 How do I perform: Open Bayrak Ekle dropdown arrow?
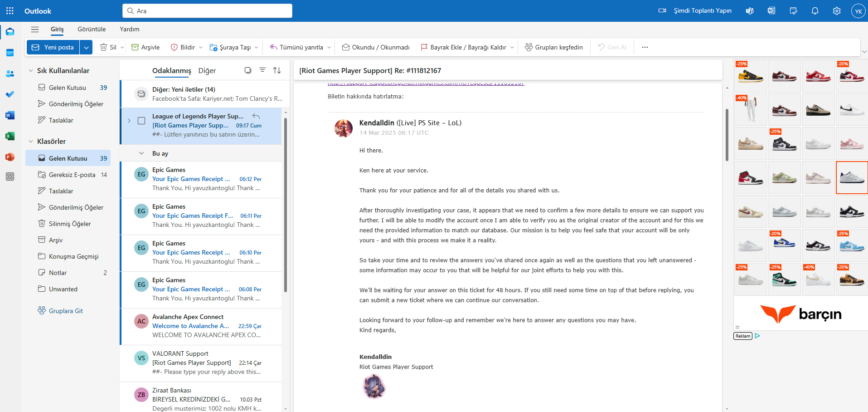click(x=512, y=47)
